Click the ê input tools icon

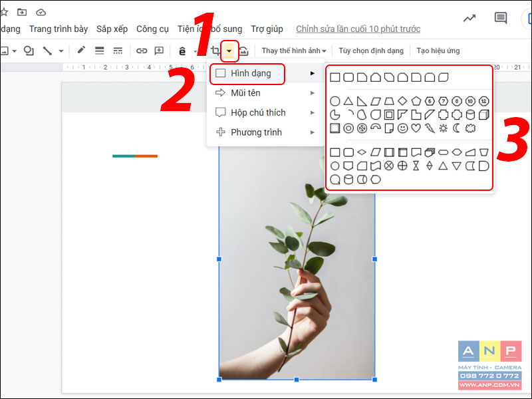(x=182, y=51)
